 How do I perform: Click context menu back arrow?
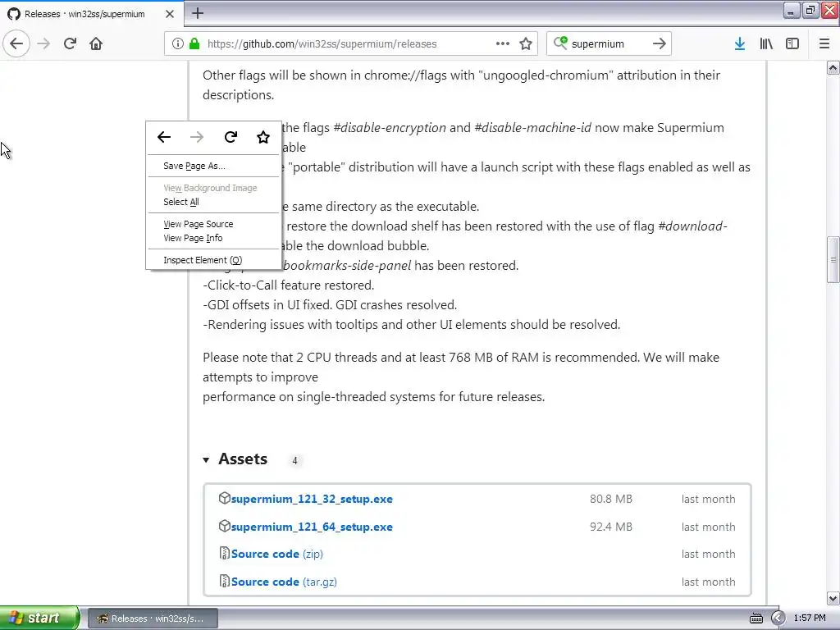point(164,137)
